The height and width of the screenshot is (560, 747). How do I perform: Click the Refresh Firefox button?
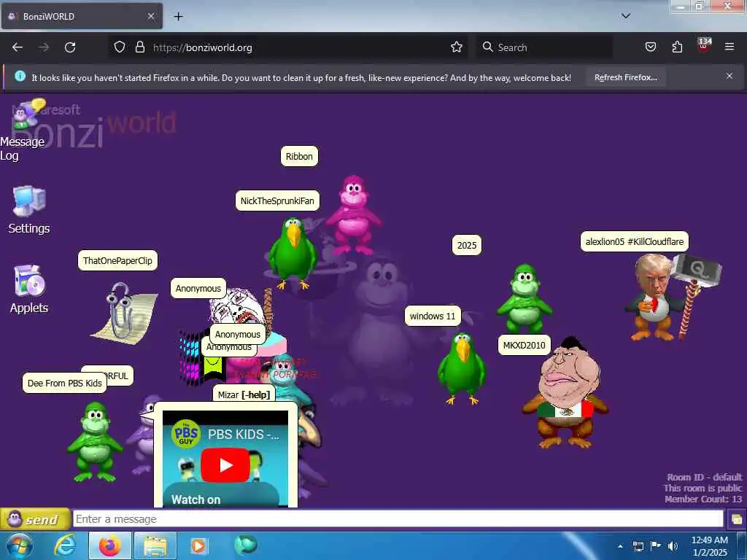(625, 77)
